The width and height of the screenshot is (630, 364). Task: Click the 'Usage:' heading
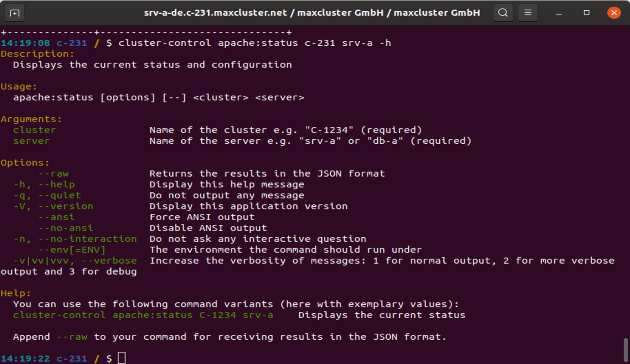(x=19, y=86)
